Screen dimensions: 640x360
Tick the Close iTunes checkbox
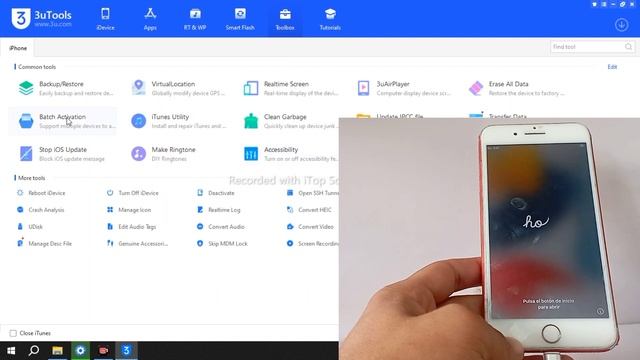click(13, 333)
